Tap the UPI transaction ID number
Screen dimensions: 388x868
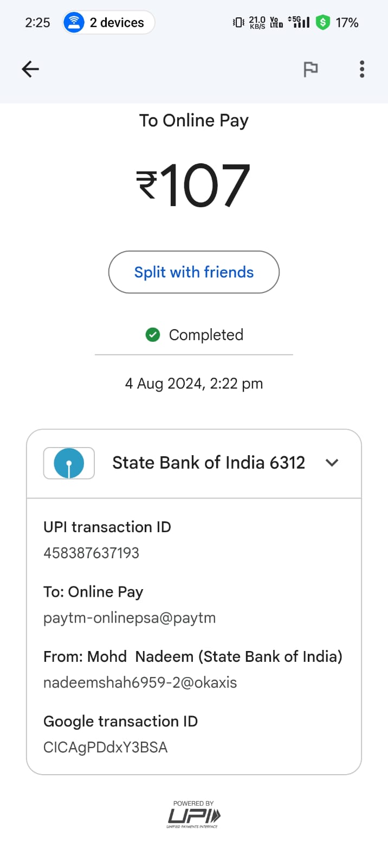tap(92, 553)
